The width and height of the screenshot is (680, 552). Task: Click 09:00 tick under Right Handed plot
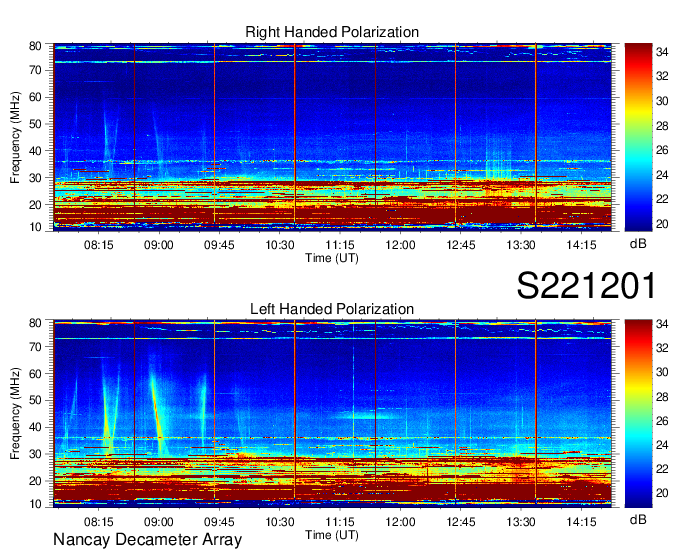(159, 245)
